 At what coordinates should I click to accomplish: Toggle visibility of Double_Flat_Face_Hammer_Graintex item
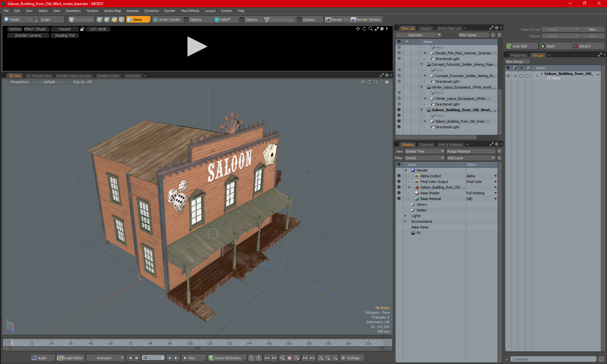coord(399,53)
